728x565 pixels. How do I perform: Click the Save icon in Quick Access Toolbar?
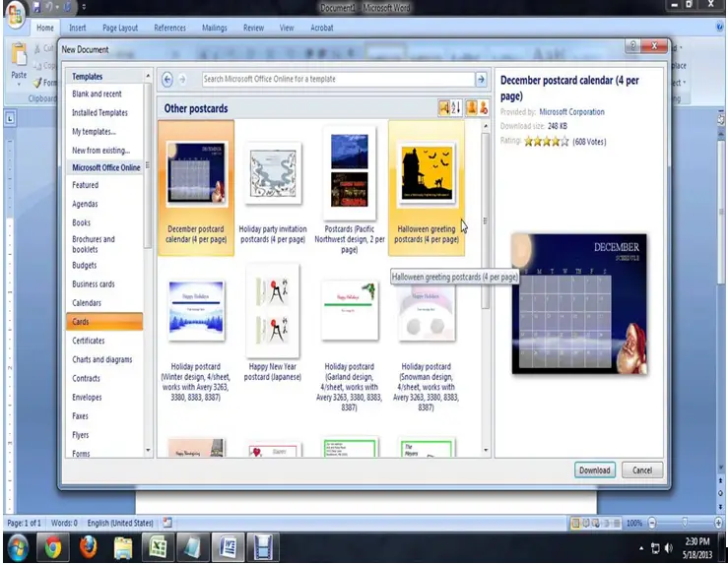(36, 7)
